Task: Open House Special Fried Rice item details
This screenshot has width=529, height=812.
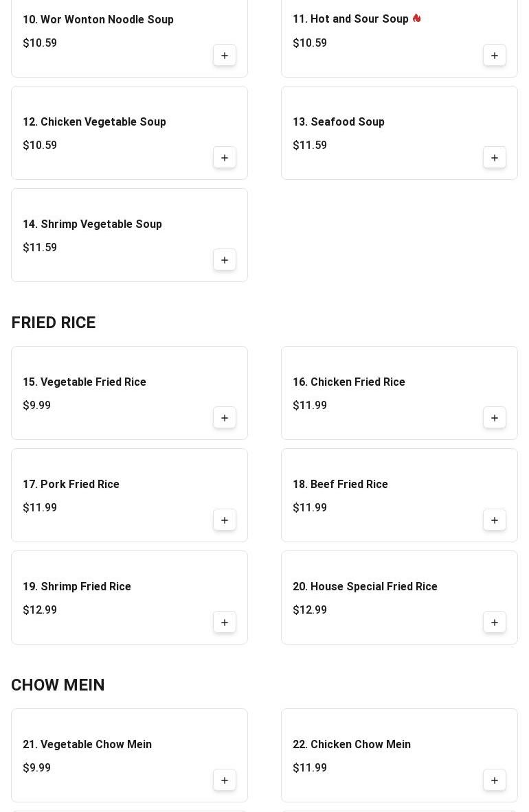Action: click(365, 587)
